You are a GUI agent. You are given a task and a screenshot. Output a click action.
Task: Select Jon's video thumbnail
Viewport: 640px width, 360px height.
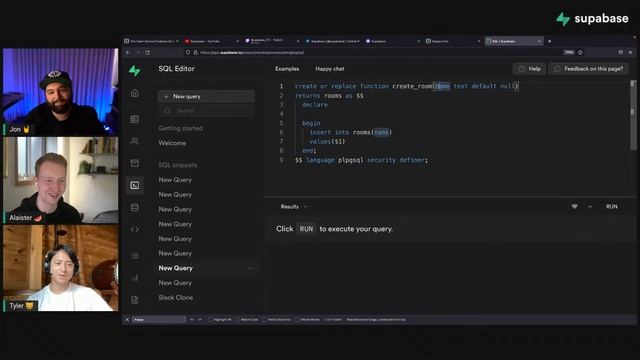pos(60,92)
